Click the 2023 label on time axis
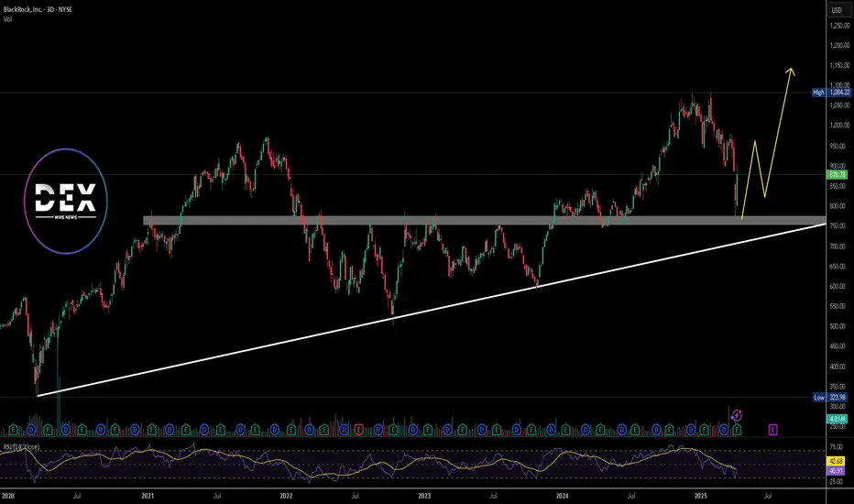 (x=424, y=496)
